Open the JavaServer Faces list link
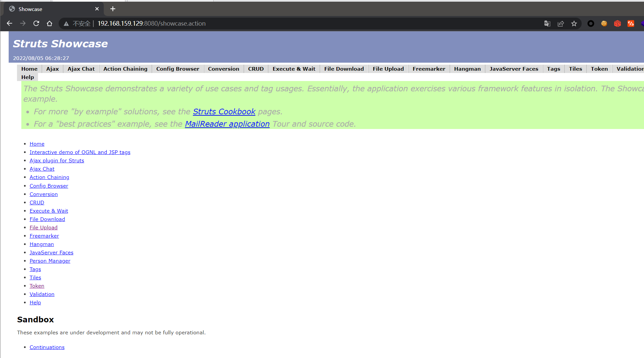This screenshot has height=358, width=644. pyautogui.click(x=52, y=252)
